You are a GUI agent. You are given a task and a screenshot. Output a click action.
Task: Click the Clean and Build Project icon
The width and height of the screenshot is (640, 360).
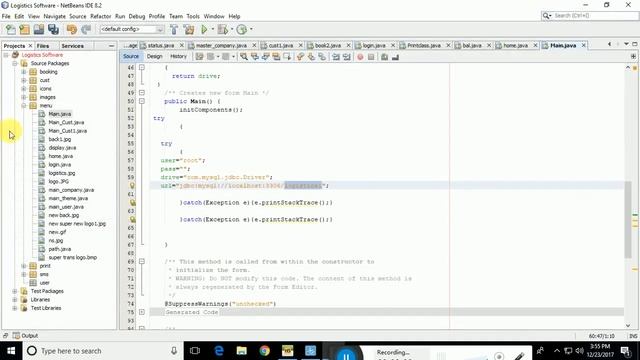[189, 29]
